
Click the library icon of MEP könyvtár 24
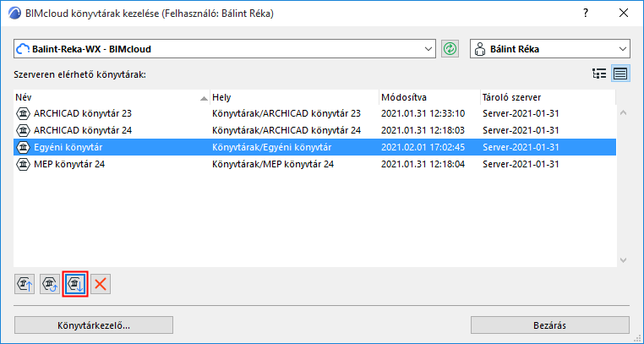(x=24, y=164)
